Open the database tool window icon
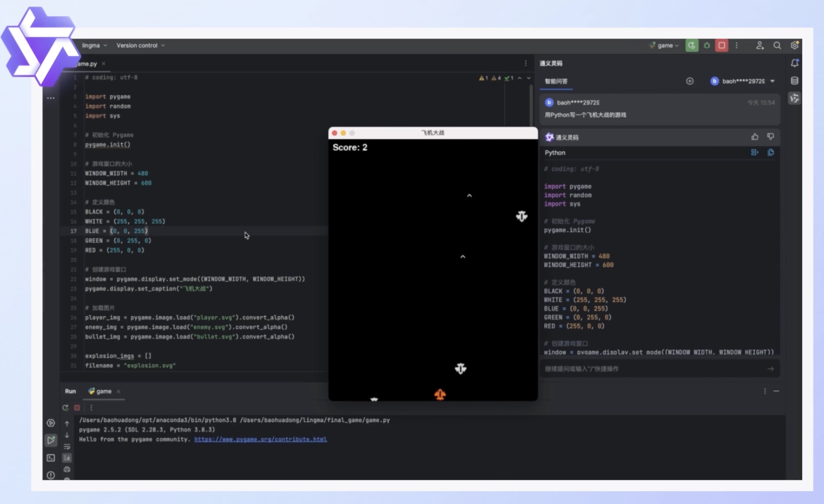Viewport: 824px width, 504px height. [x=794, y=80]
